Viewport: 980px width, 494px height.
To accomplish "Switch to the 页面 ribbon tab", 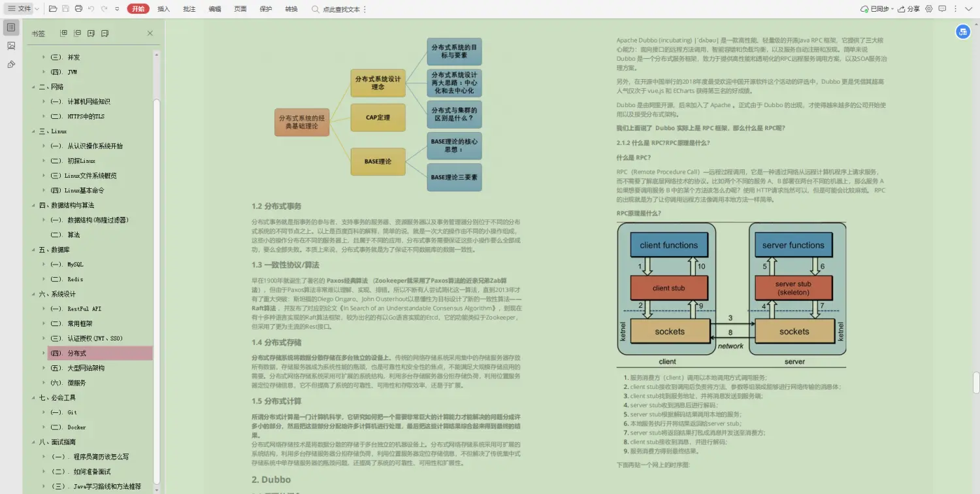I will pyautogui.click(x=239, y=9).
